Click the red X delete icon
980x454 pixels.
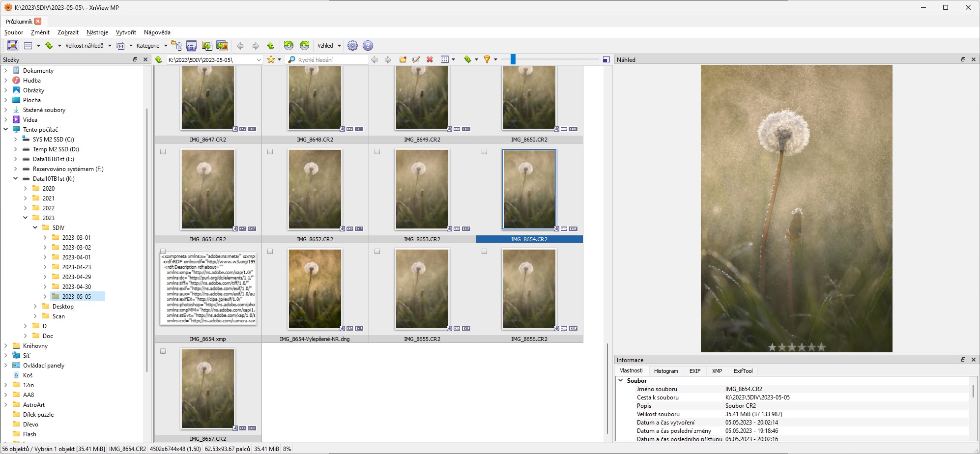(x=430, y=59)
